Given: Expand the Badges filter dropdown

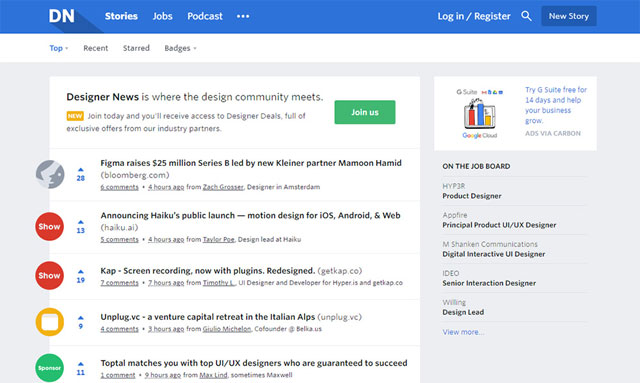Looking at the screenshot, I should coord(180,48).
